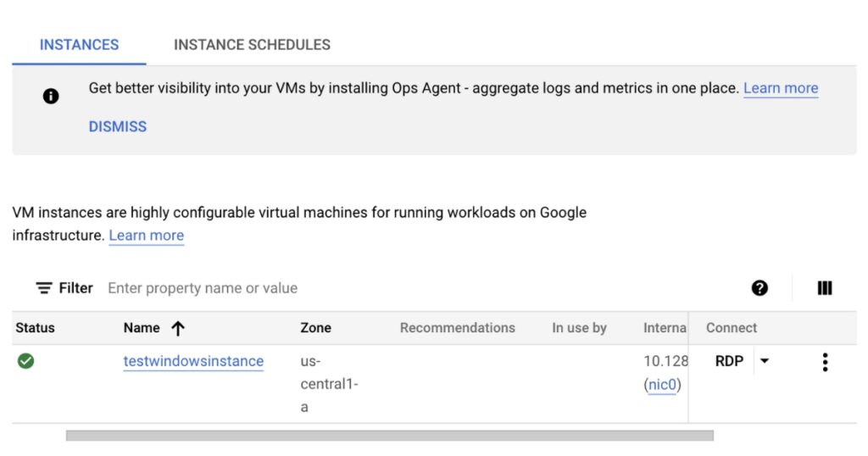Open Learn more link in Ops Agent banner
This screenshot has width=868, height=456.
point(781,88)
